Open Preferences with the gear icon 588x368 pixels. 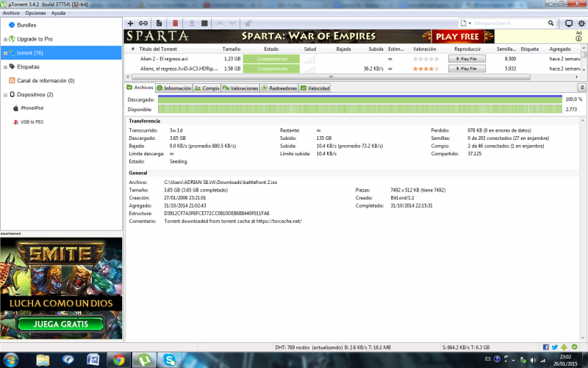581,24
